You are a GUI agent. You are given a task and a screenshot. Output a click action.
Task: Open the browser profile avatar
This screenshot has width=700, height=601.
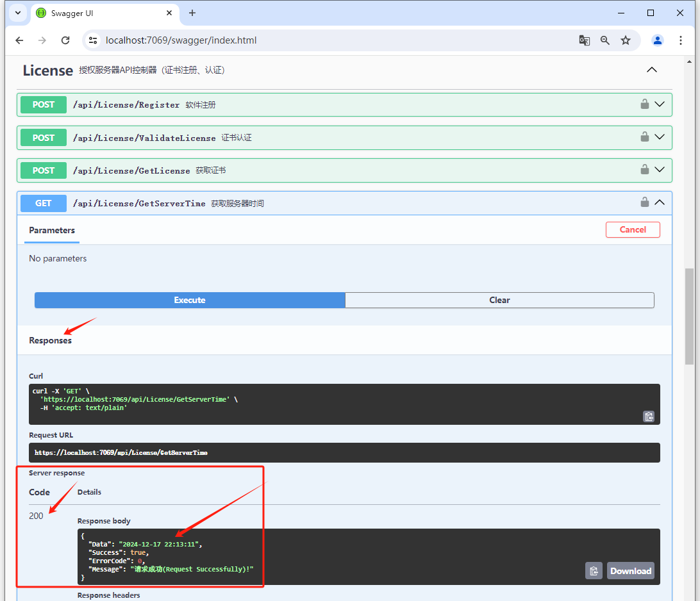pyautogui.click(x=657, y=40)
